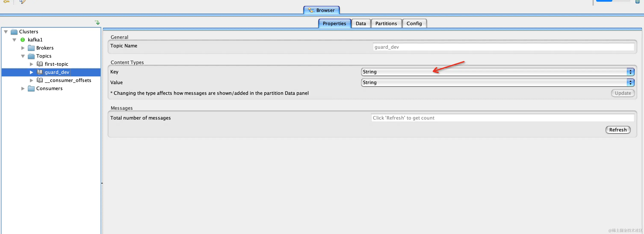Viewport: 644px width, 234px height.
Task: Click the pencil edit icon in toolbar
Action: coord(22,1)
